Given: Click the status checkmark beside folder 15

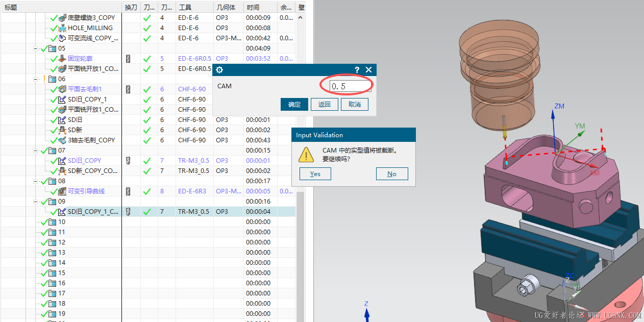Looking at the screenshot, I should [44, 273].
